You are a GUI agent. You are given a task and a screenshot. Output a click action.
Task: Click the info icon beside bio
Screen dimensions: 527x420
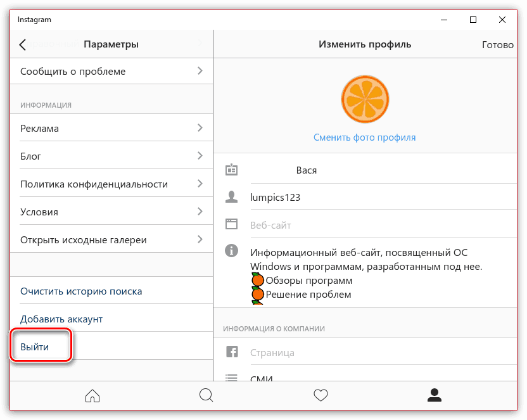231,251
